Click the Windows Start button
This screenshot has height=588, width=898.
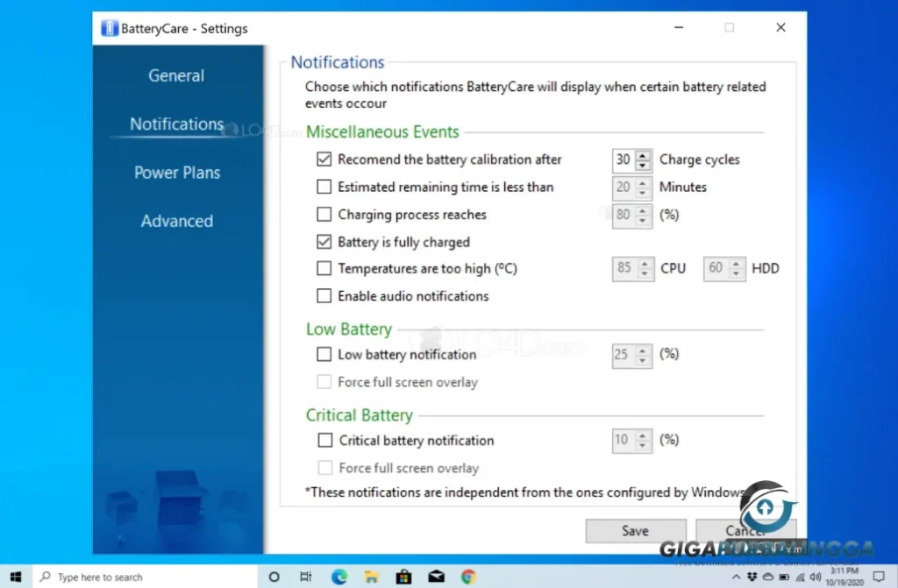click(15, 577)
